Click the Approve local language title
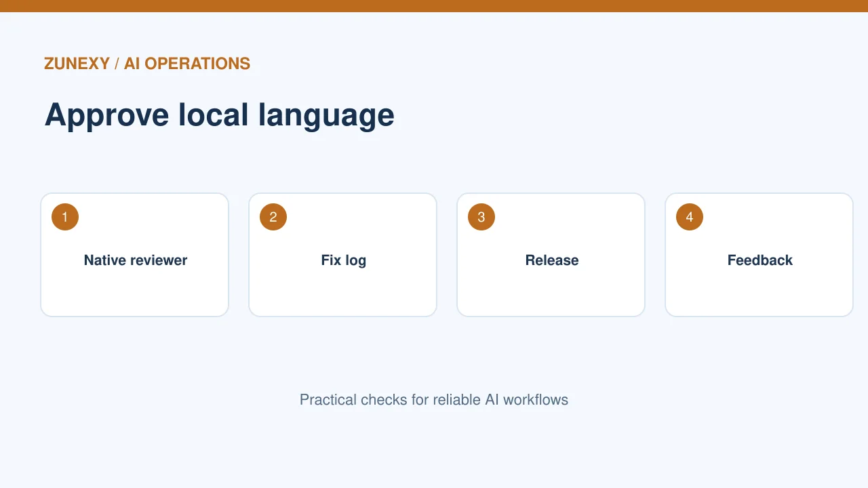Screen dimensions: 868x488 tap(219, 115)
